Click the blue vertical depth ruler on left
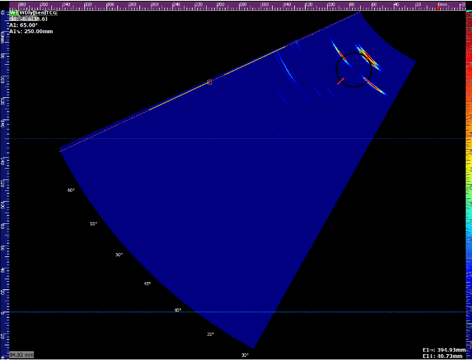Viewport: 472px width, 360px height. point(5,183)
